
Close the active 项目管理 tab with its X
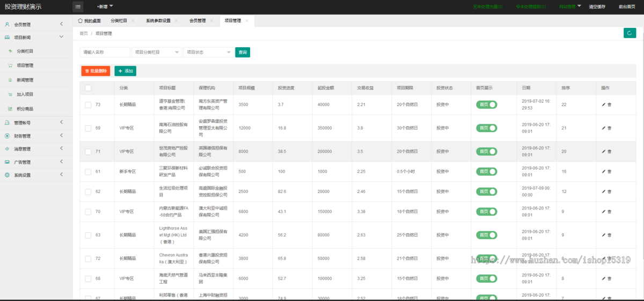(246, 20)
